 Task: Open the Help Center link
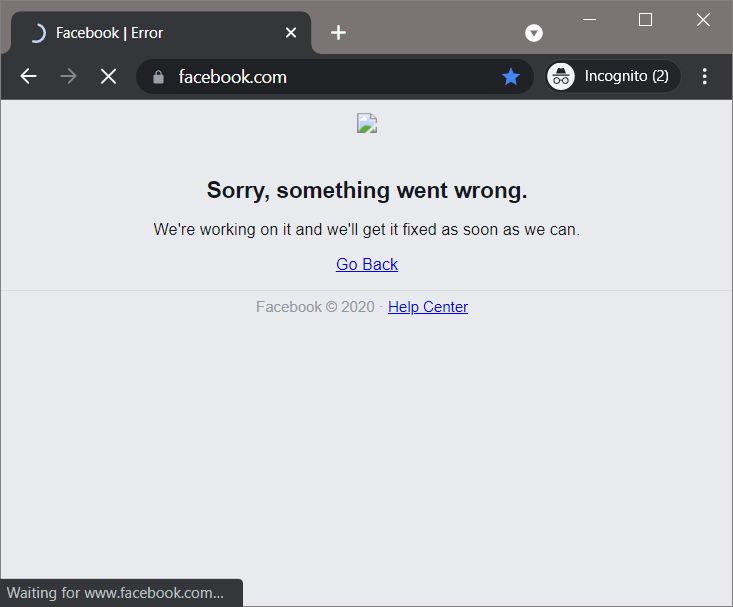tap(428, 307)
